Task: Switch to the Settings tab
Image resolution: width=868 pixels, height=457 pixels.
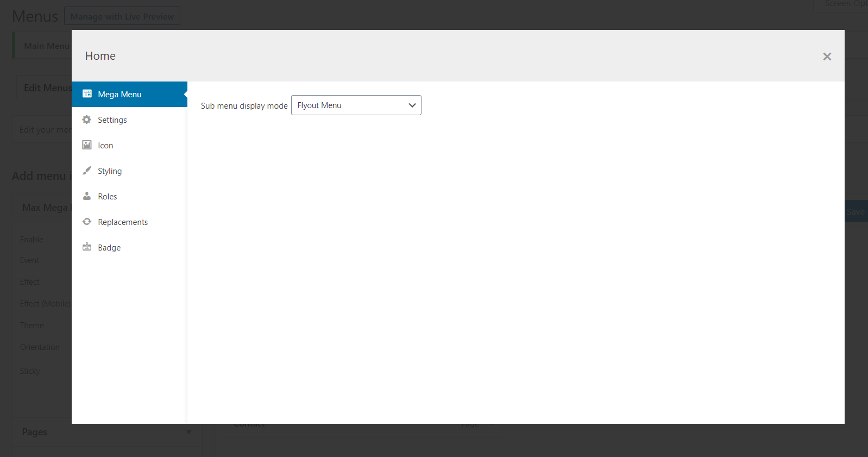Action: pyautogui.click(x=129, y=120)
